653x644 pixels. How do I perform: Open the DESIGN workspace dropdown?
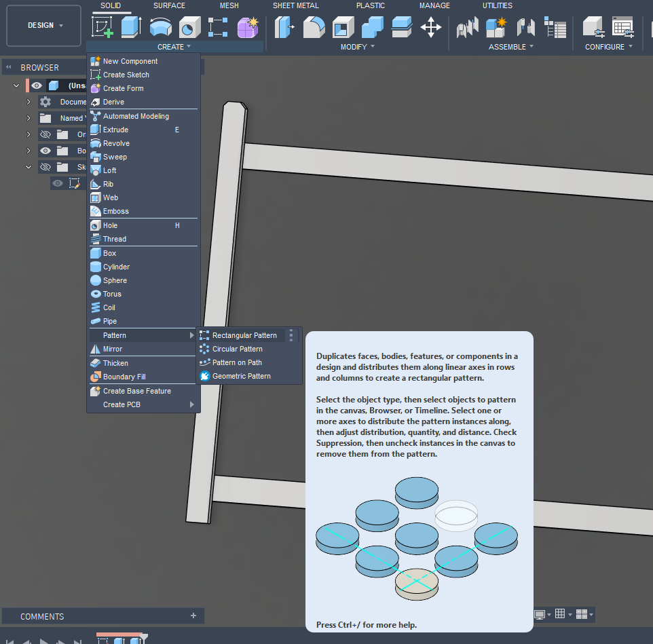click(x=45, y=26)
